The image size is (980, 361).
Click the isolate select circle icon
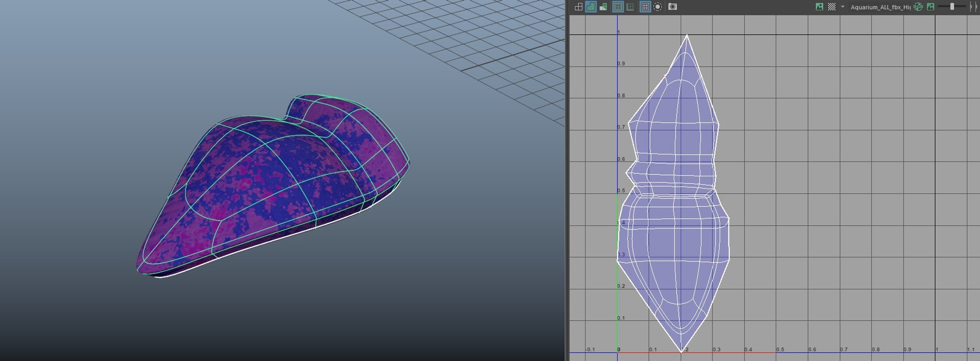coord(658,7)
